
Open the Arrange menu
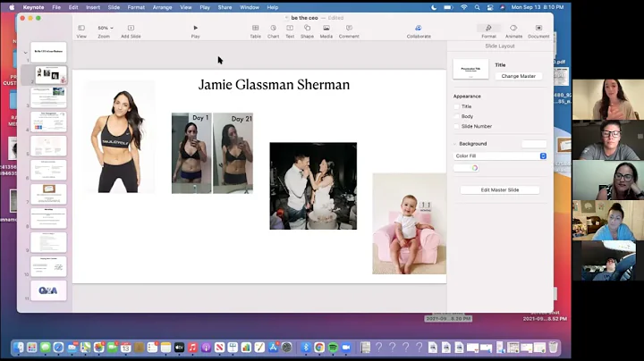coord(162,7)
